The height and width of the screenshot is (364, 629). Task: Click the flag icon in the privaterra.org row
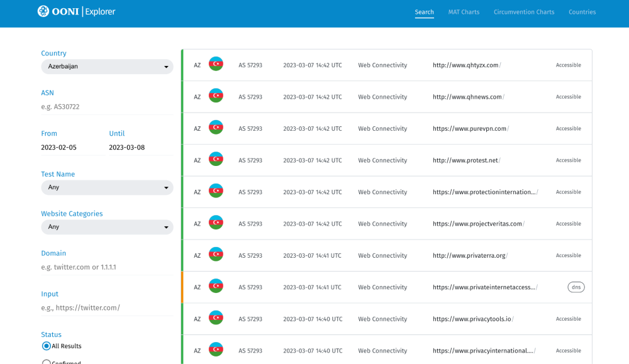pyautogui.click(x=216, y=255)
